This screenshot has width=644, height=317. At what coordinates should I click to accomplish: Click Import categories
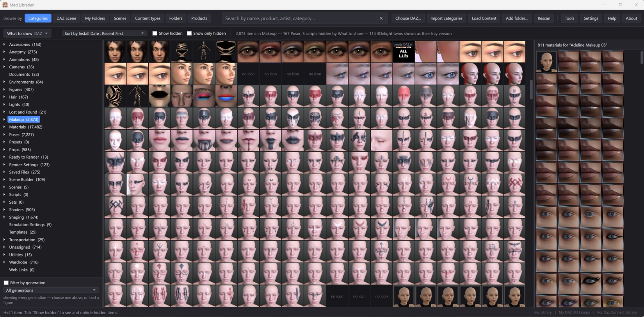pos(446,18)
